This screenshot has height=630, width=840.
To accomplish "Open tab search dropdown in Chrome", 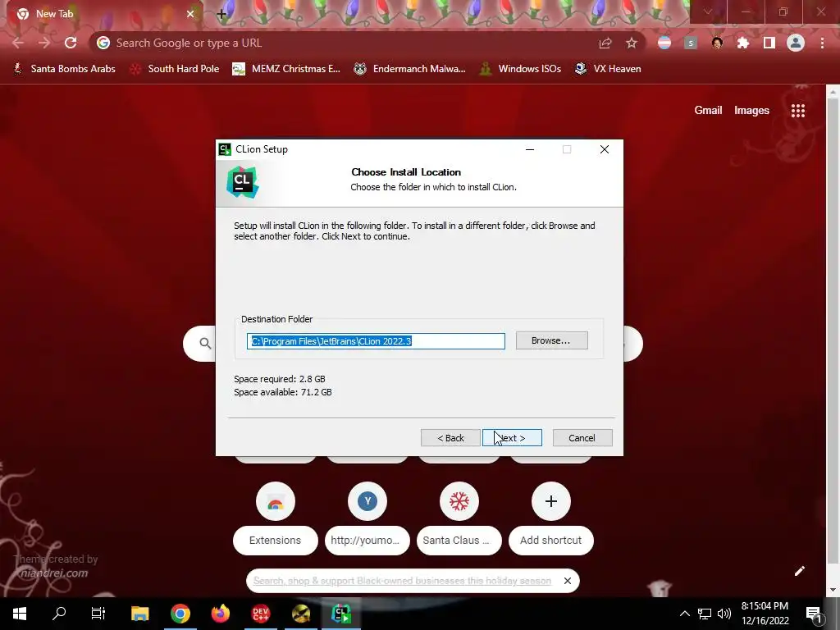I will tap(708, 11).
